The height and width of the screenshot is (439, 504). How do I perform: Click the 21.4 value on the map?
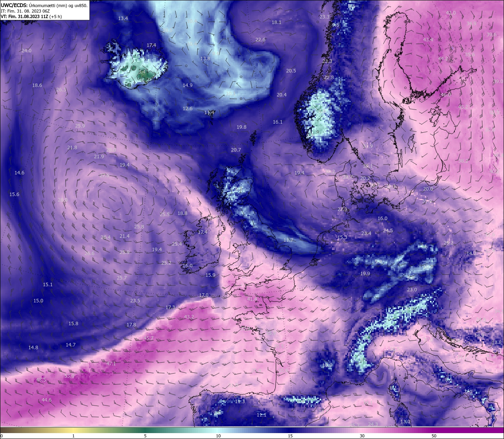(124, 236)
